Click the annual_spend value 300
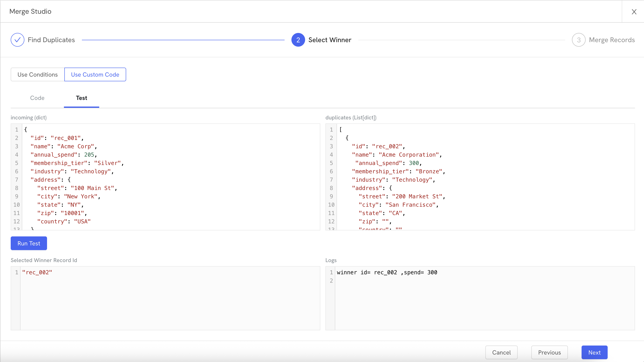Screen dimensions: 644x362 [x=414, y=163]
